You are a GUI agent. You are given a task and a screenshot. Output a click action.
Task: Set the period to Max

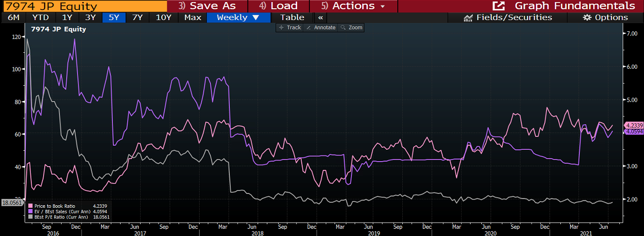click(x=192, y=17)
